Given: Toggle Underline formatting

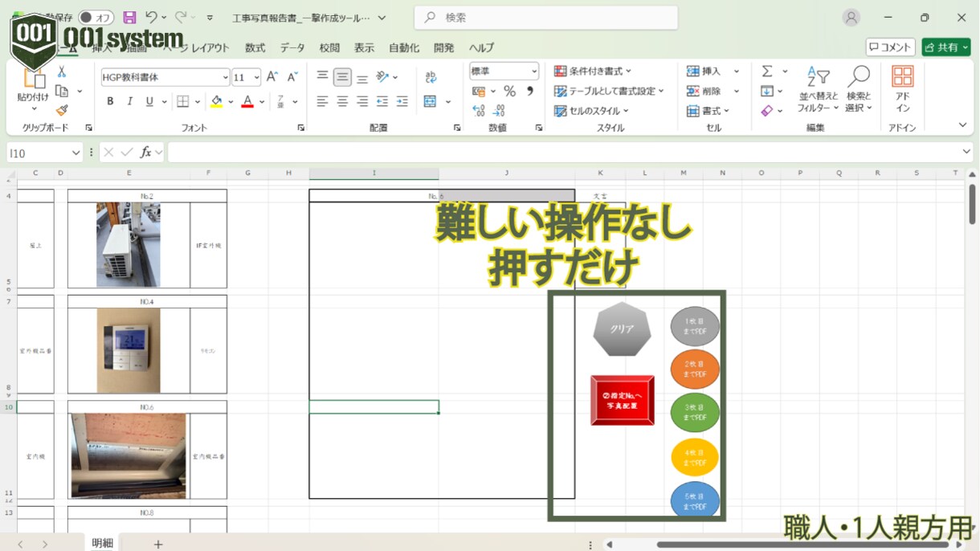Looking at the screenshot, I should (x=149, y=101).
